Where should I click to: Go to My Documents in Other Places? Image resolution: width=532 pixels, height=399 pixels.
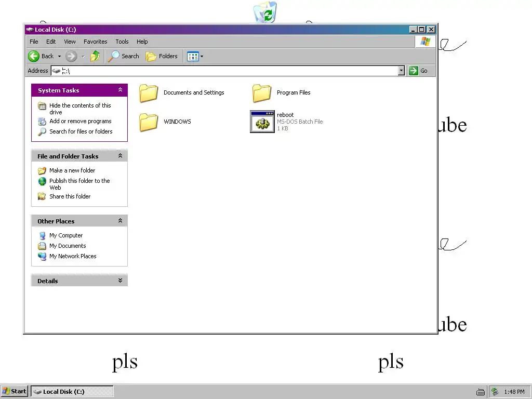pyautogui.click(x=68, y=246)
